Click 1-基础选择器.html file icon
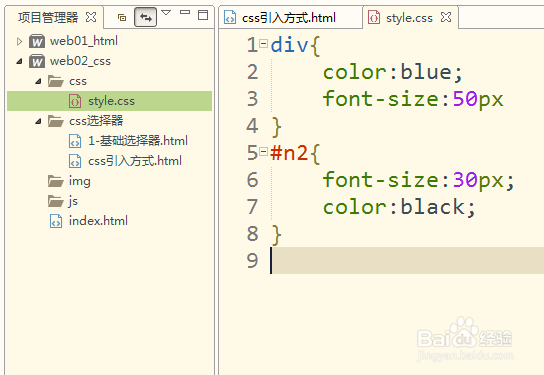 coord(75,141)
